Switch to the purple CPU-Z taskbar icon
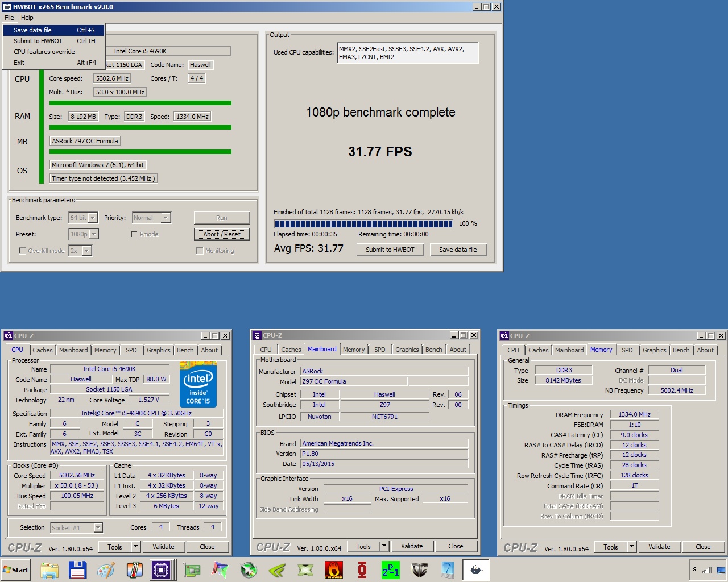This screenshot has width=728, height=582. (162, 569)
